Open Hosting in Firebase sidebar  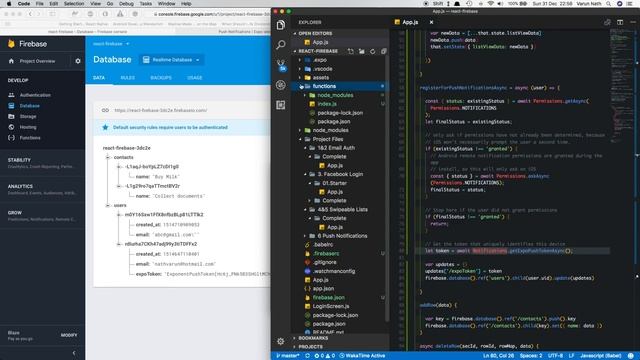[x=28, y=127]
